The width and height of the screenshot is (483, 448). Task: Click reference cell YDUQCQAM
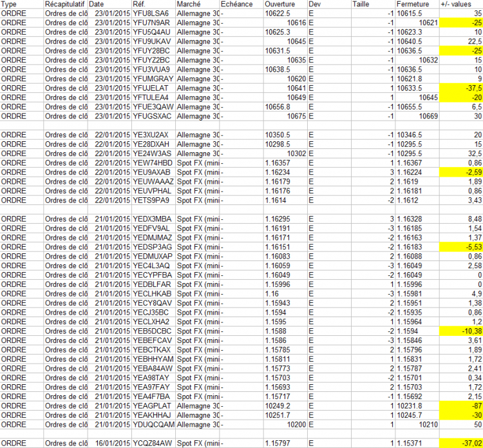tap(154, 425)
